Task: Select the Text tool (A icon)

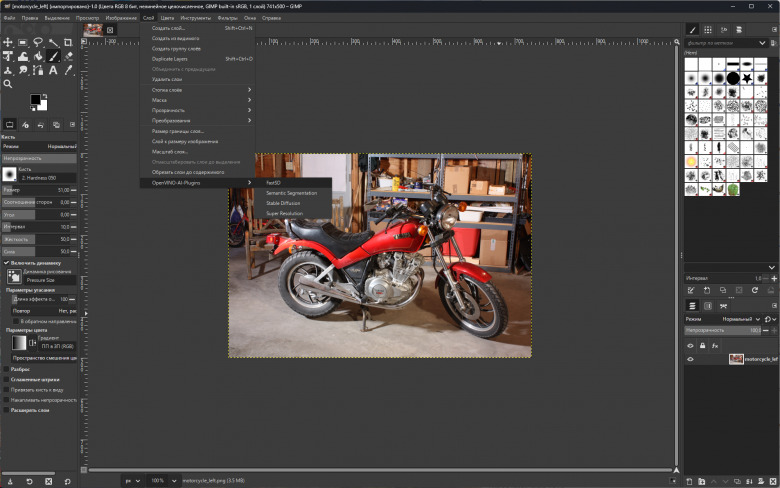Action: pos(53,70)
